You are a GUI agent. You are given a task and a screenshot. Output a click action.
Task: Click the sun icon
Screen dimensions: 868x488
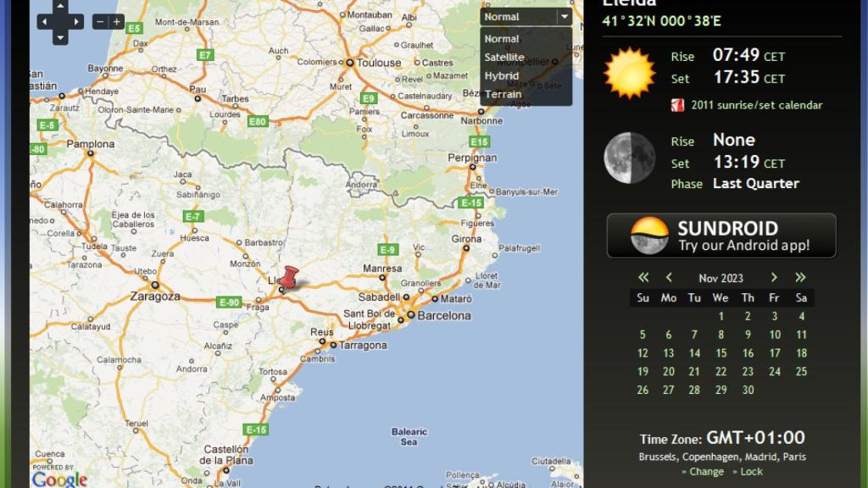tap(629, 73)
